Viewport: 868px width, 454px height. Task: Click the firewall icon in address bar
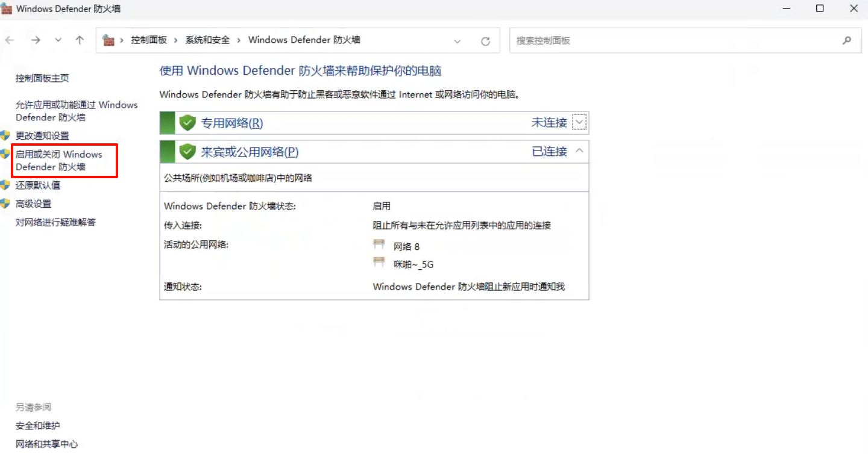pos(108,40)
